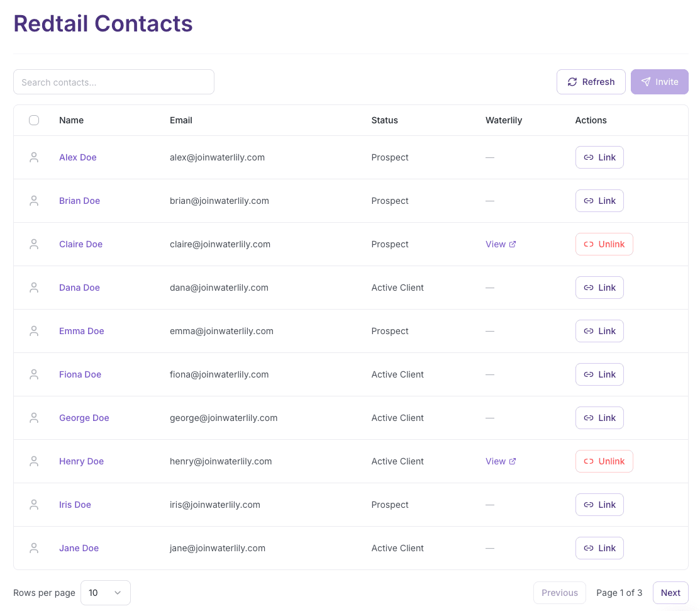This screenshot has width=700, height=611.
Task: Click the person icon beside Claire Doe
Action: 34,244
